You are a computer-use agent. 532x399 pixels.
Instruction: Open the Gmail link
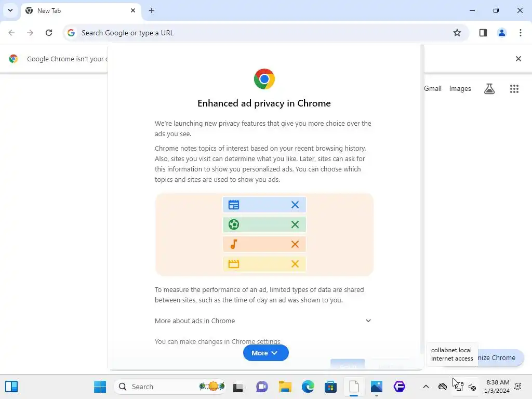433,88
